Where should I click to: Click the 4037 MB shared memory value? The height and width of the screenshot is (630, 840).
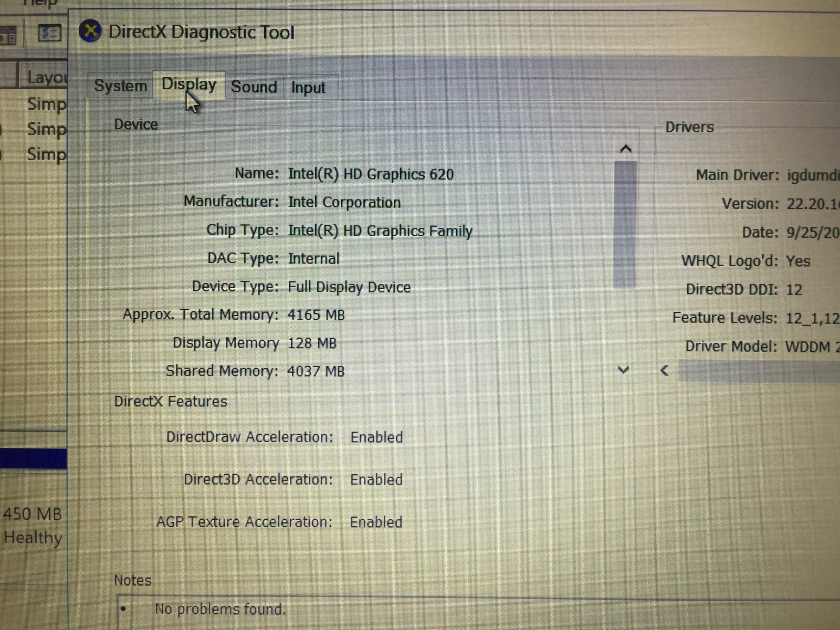(316, 371)
